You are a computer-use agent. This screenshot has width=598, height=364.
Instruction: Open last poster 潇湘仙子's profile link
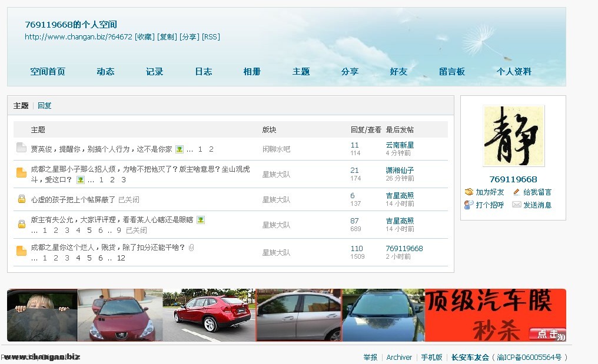click(400, 171)
